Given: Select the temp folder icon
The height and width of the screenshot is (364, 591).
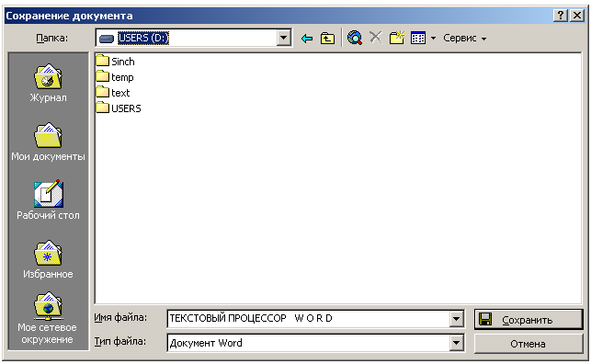Looking at the screenshot, I should 102,76.
